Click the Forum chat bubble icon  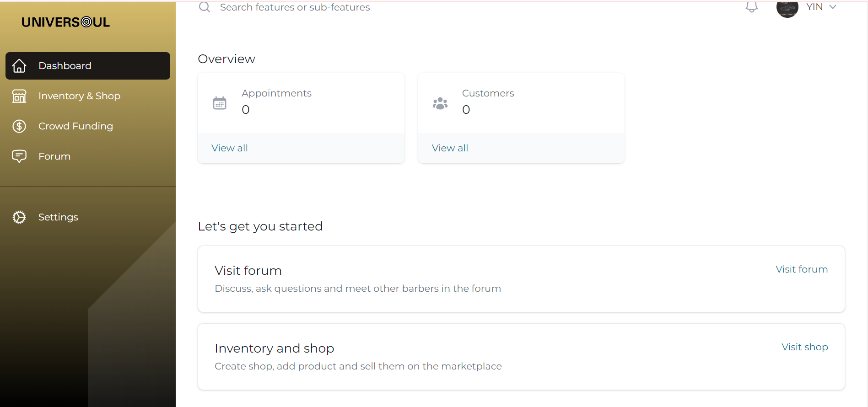point(19,156)
